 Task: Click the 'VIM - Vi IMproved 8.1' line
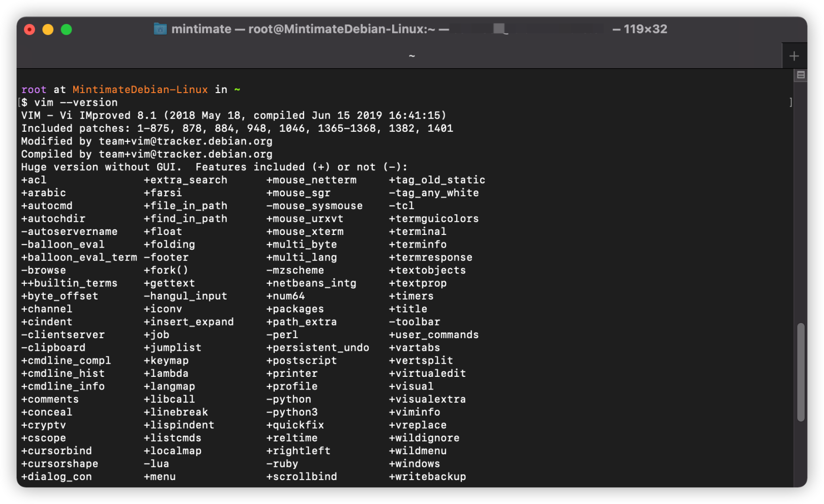click(233, 115)
